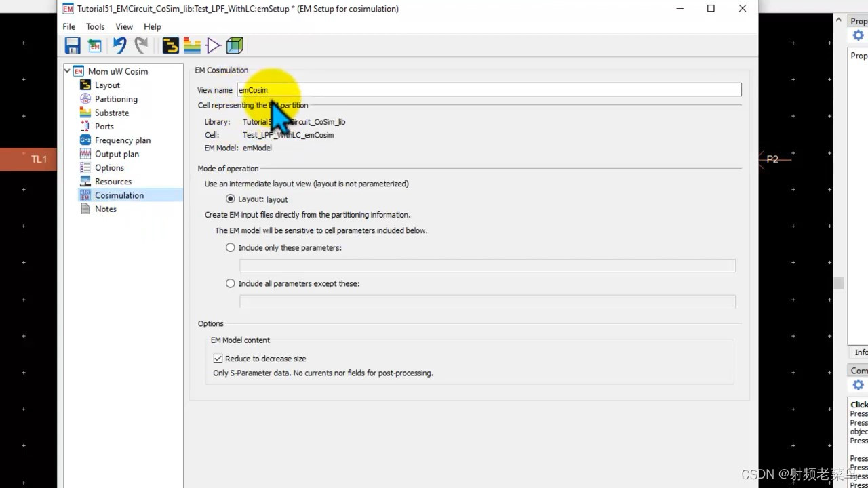The image size is (868, 488).
Task: Uncheck Reduce to decrease size
Action: (x=218, y=358)
